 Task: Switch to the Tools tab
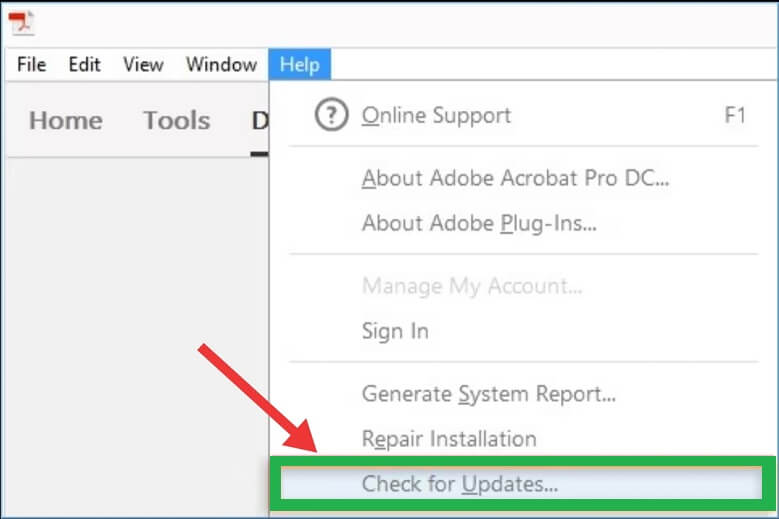(176, 121)
